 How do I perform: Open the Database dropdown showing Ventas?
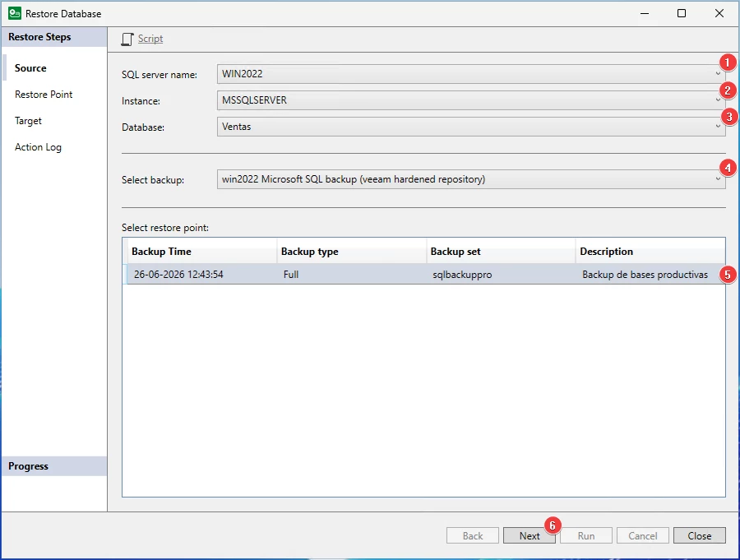pos(471,127)
